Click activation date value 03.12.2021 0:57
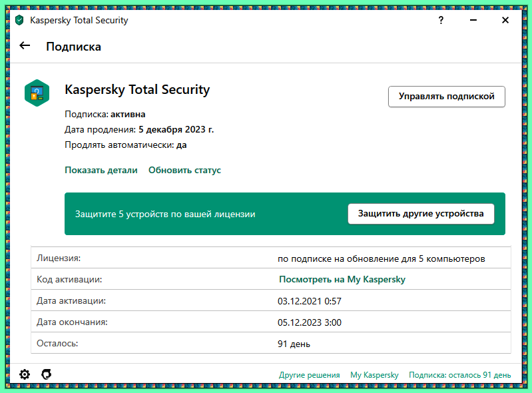 pos(310,301)
